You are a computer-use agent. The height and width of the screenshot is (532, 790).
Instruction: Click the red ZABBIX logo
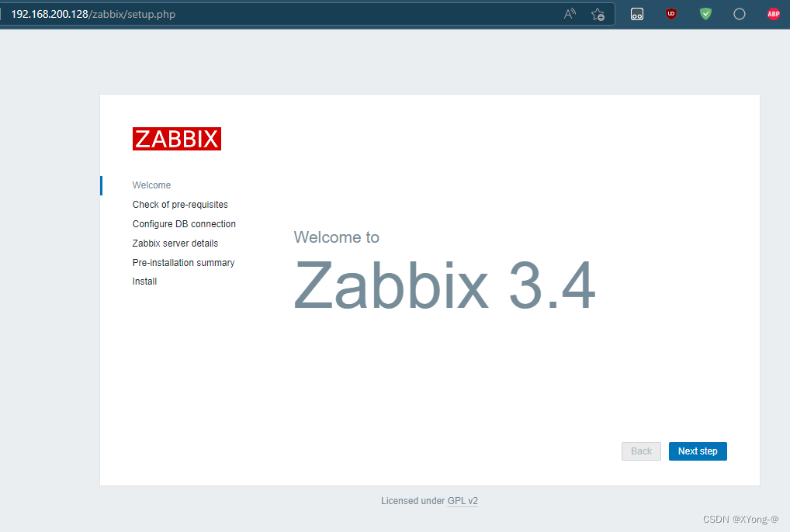[x=177, y=139]
